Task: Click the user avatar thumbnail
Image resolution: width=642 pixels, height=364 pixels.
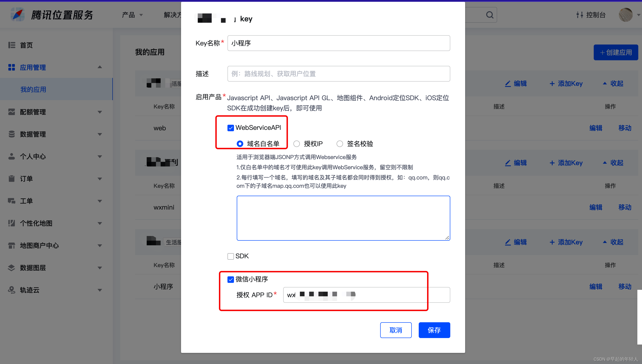Action: (626, 15)
